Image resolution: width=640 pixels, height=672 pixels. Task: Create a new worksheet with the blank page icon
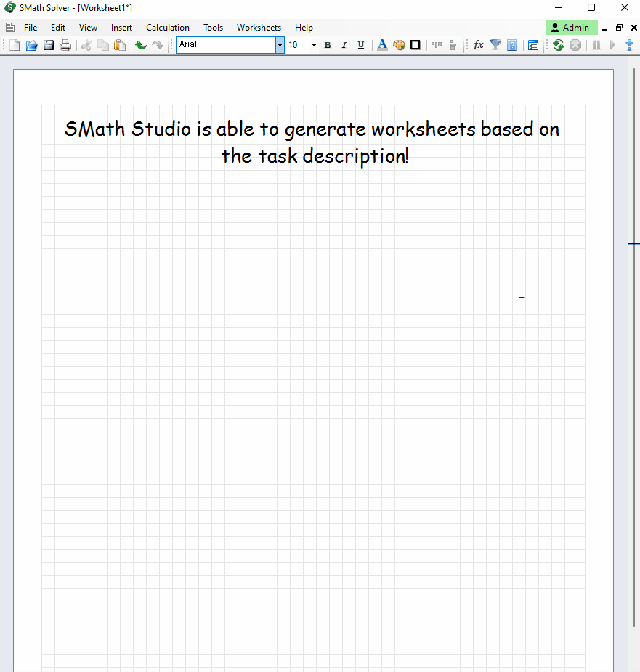pyautogui.click(x=14, y=45)
